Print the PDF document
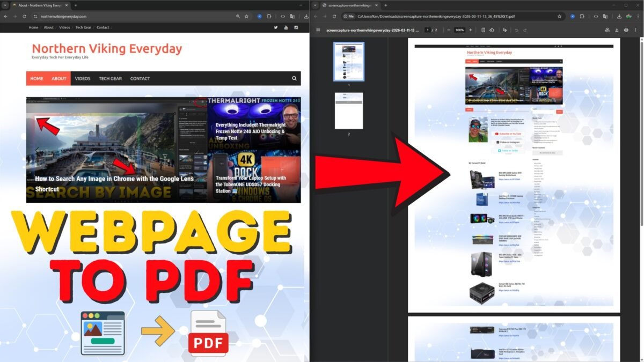This screenshot has width=644, height=362. [x=626, y=30]
